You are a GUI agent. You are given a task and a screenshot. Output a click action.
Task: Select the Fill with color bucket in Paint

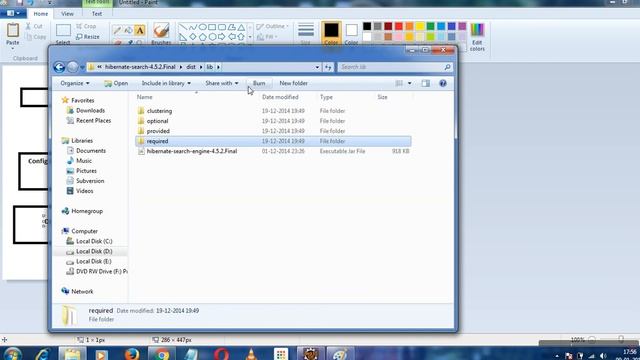coord(129,30)
